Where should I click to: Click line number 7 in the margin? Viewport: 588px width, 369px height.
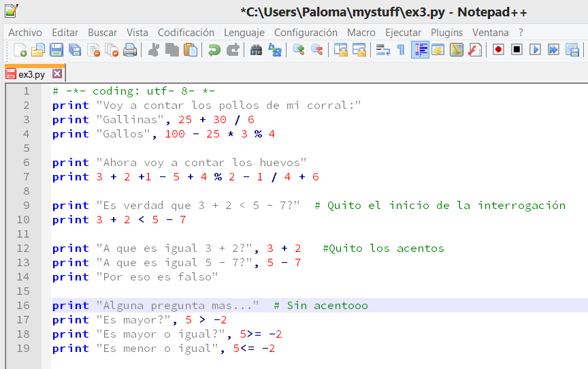coord(26,177)
